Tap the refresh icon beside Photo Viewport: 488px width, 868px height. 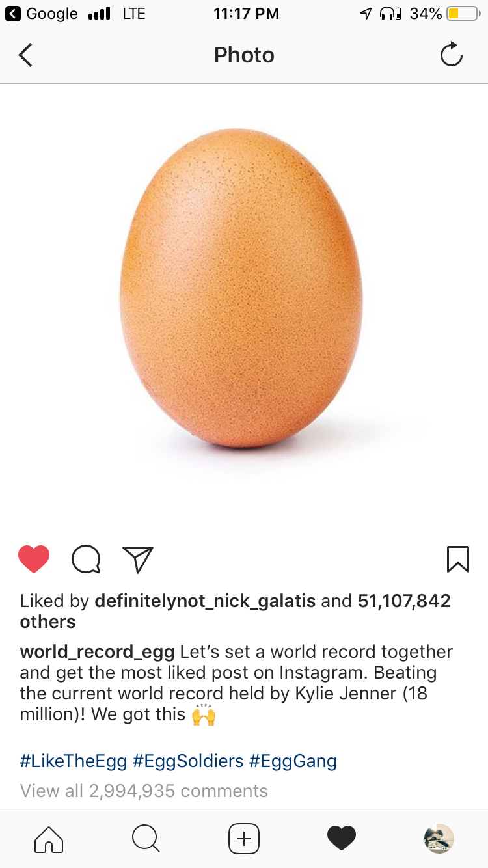(451, 55)
